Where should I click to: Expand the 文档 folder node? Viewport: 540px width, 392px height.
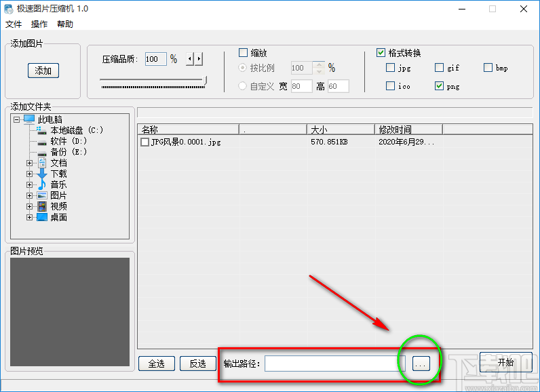pos(29,163)
